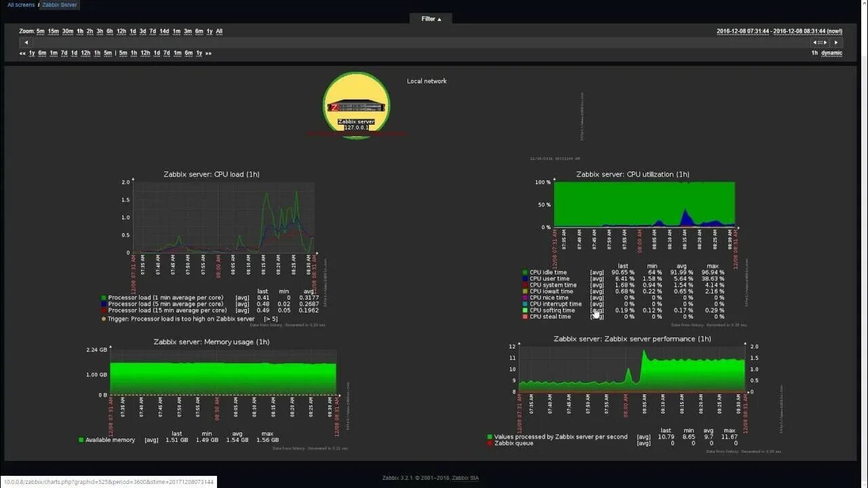Click the red swatch for 15 min Processor load
Screen dimensions: 868x488
(x=104, y=310)
